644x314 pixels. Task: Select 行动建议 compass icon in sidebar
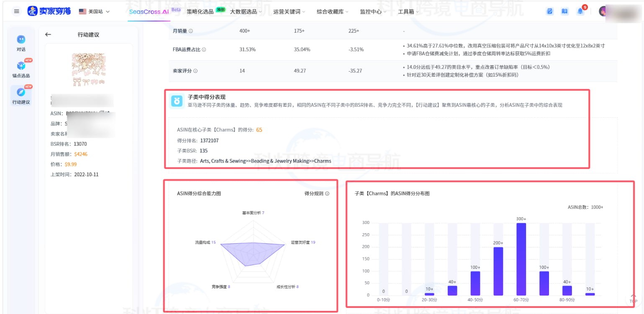pyautogui.click(x=21, y=92)
